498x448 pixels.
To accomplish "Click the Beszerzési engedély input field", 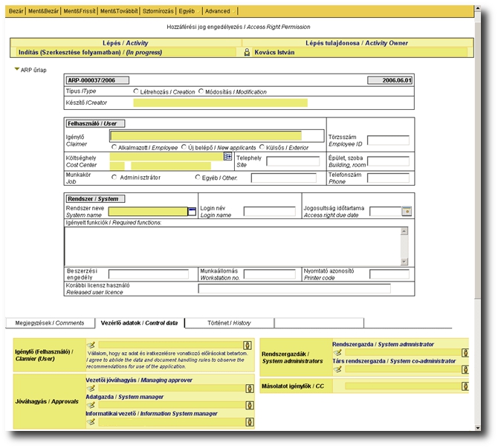I will pyautogui.click(x=149, y=274).
